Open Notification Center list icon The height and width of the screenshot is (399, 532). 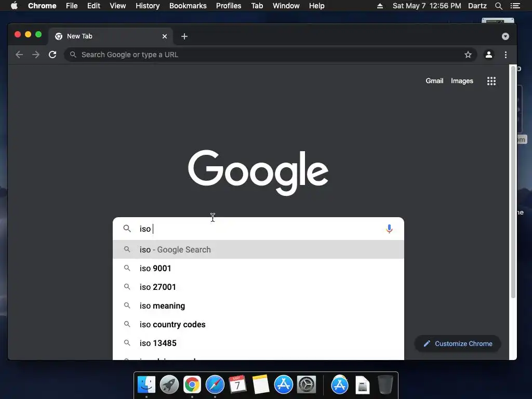pyautogui.click(x=515, y=6)
